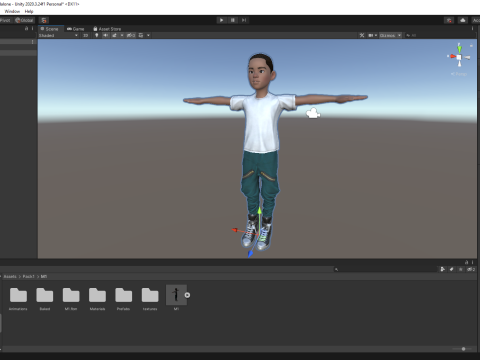Open the Scene view three-dot options menu
480x360 pixels.
click(472, 29)
